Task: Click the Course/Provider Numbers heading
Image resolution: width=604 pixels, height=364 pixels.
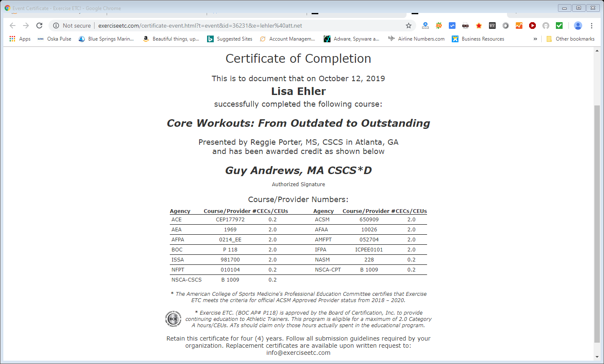Action: coord(298,200)
